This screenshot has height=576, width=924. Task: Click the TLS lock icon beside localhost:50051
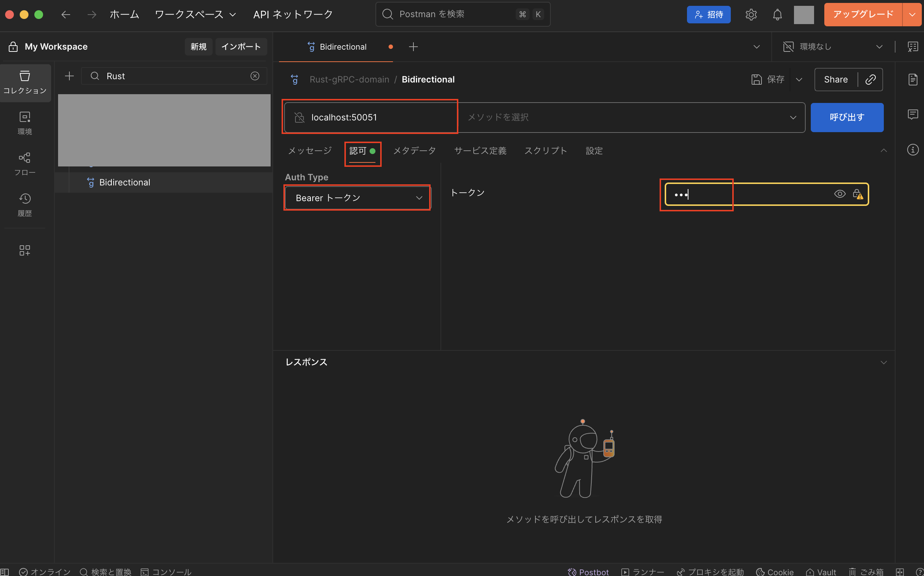tap(299, 117)
